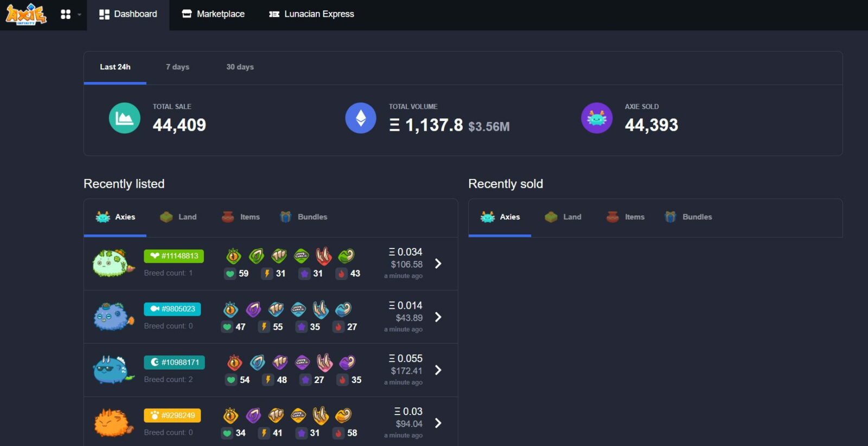Image resolution: width=868 pixels, height=446 pixels.
Task: Click the eyes part icon for #11148813
Action: click(x=234, y=256)
